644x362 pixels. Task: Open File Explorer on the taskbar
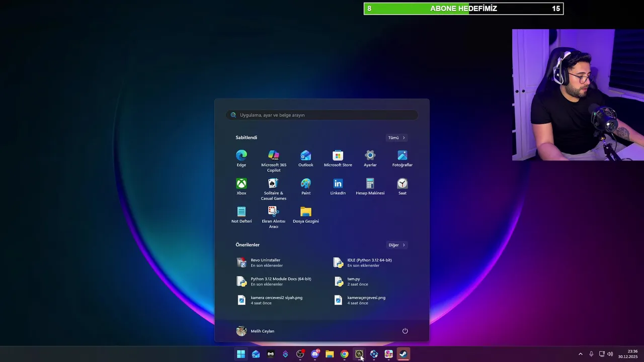(330, 354)
